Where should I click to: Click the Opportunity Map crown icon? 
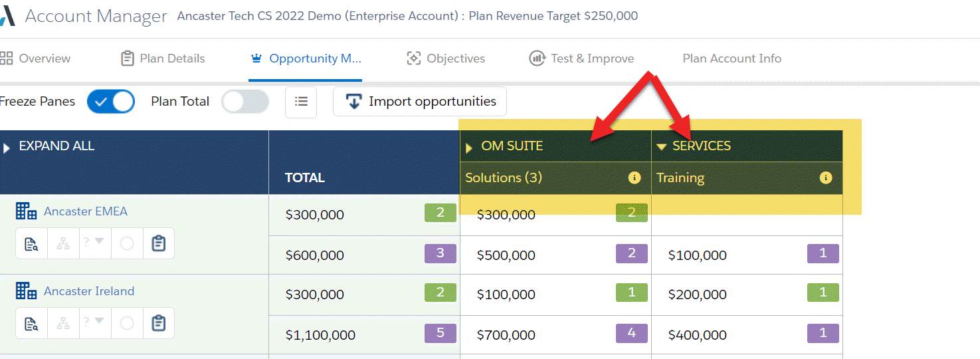[x=256, y=59]
